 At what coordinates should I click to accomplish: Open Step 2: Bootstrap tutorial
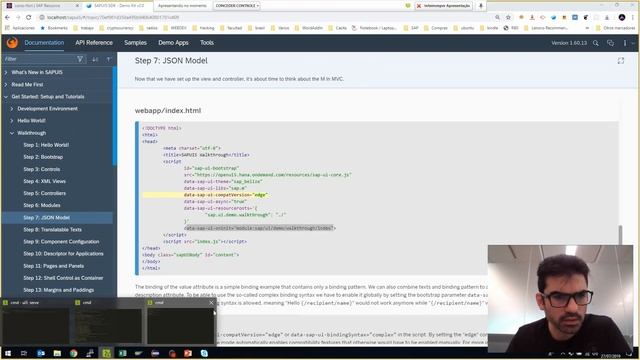43,157
